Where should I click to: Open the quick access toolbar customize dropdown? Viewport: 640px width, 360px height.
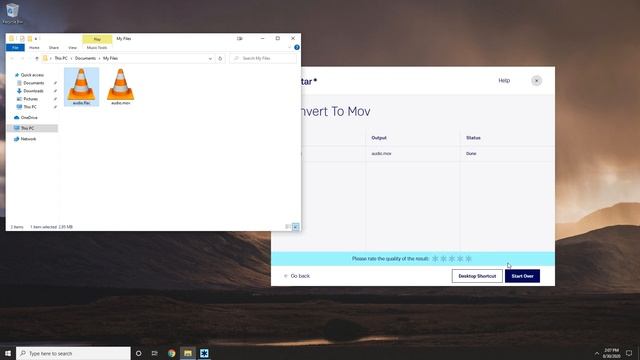[x=36, y=39]
